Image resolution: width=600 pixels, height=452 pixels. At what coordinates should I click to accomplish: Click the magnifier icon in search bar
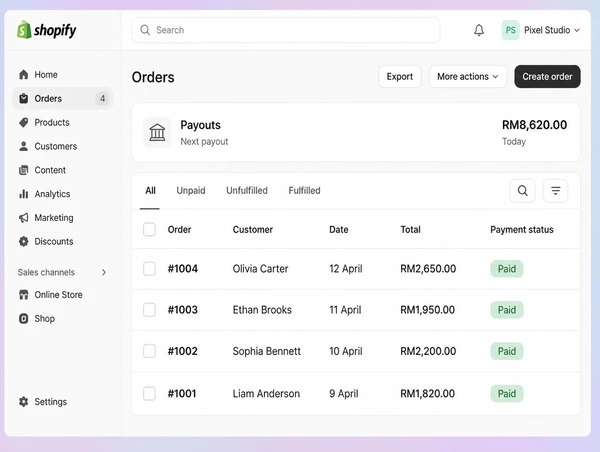coord(145,30)
